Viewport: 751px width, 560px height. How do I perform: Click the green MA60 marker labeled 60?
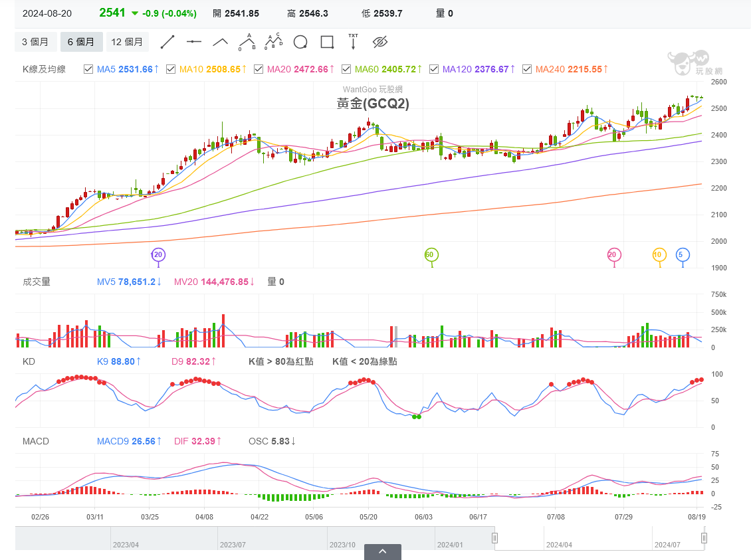[431, 255]
